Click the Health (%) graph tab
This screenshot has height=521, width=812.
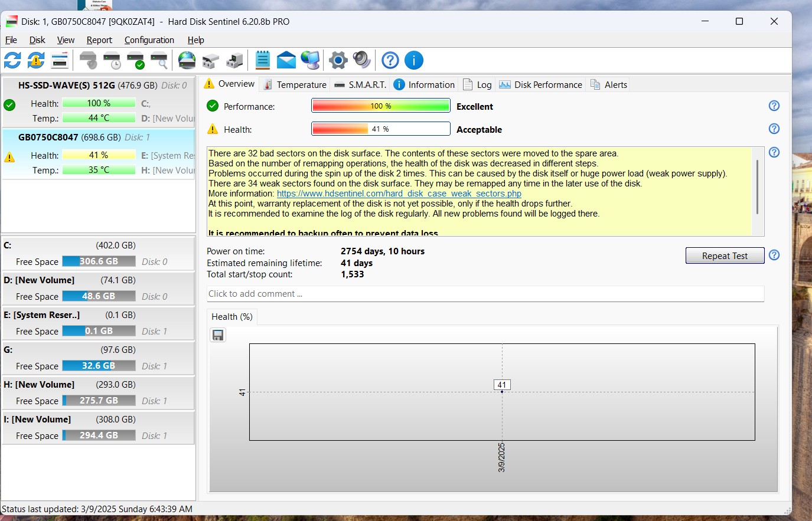[x=232, y=317]
